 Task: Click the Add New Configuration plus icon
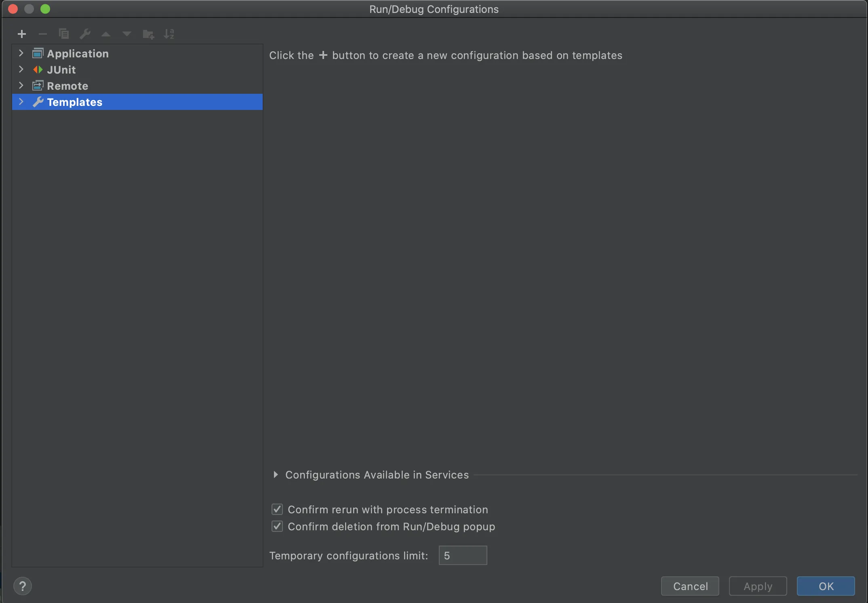coord(22,34)
